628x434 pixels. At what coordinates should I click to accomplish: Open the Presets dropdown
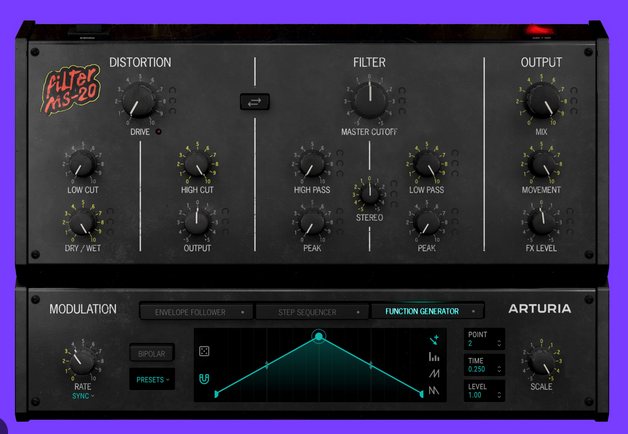[152, 379]
